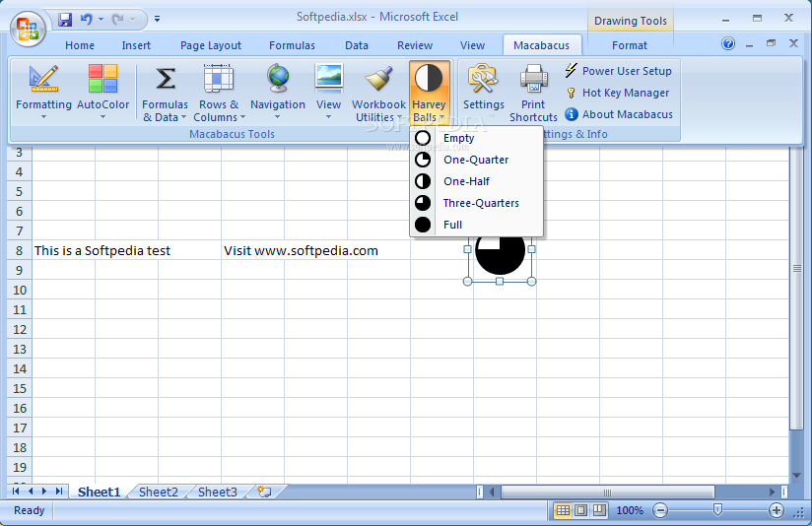The image size is (812, 526).
Task: Select the One-Half Harvey ball
Action: (x=476, y=181)
